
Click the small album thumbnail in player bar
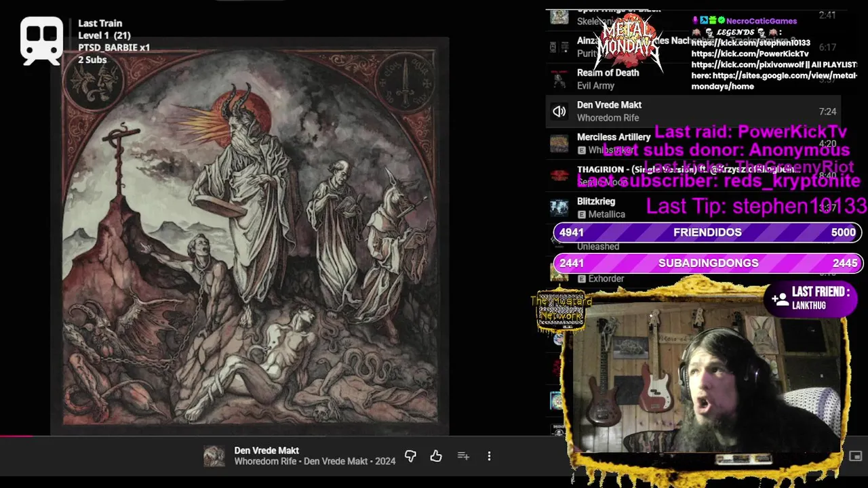tap(214, 456)
